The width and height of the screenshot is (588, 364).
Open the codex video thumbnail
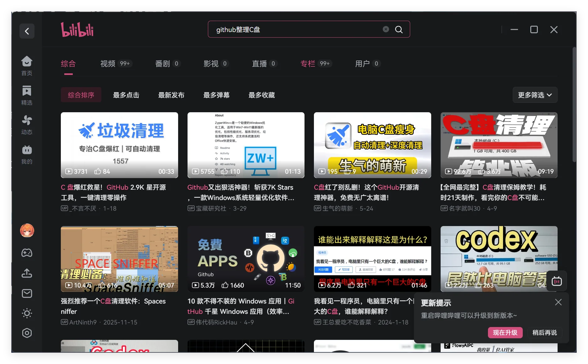pyautogui.click(x=499, y=259)
